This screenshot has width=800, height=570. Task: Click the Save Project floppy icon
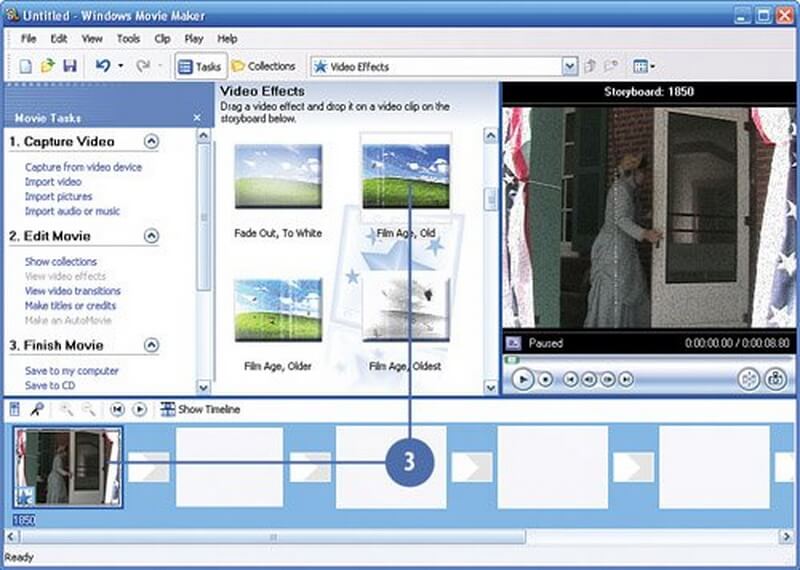pos(70,66)
